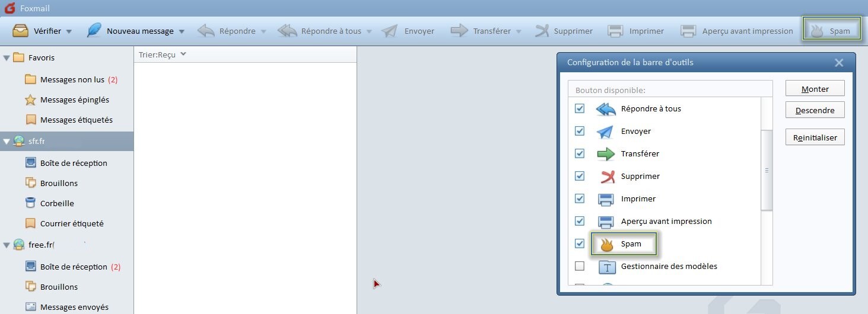This screenshot has width=868, height=314.
Task: Uncheck the Supprimer checkbox
Action: pyautogui.click(x=580, y=176)
